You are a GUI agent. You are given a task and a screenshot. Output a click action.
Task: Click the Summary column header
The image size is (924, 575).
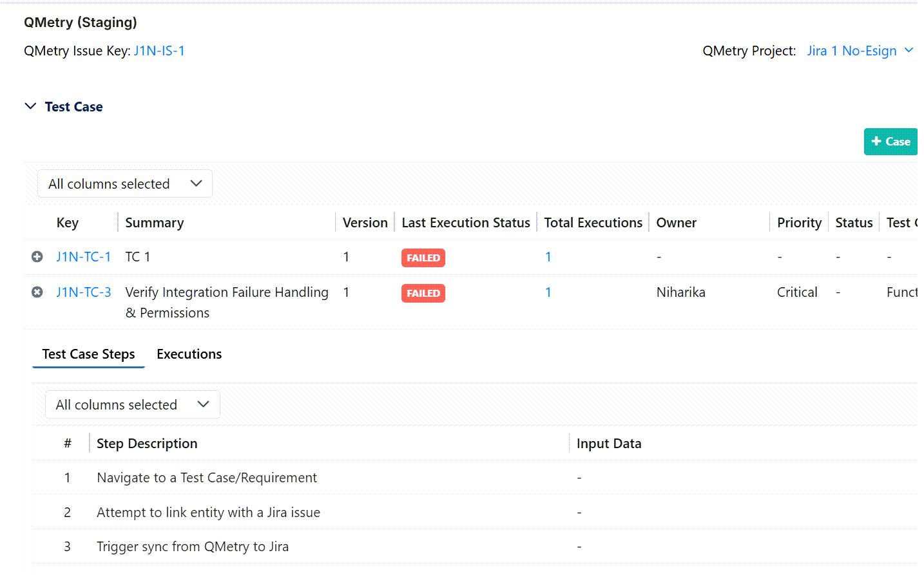click(x=155, y=223)
